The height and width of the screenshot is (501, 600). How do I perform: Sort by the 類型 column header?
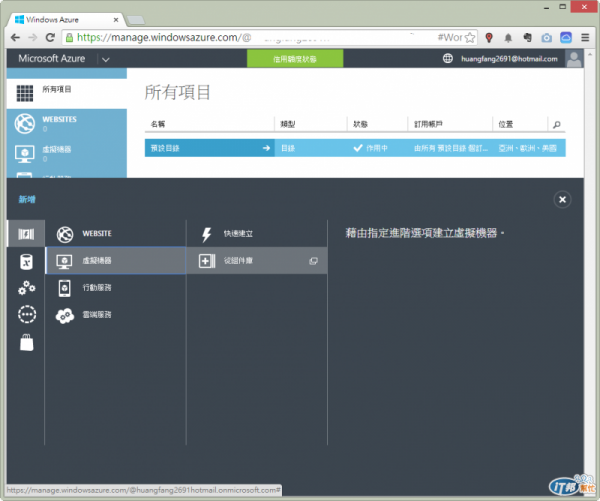click(x=288, y=124)
